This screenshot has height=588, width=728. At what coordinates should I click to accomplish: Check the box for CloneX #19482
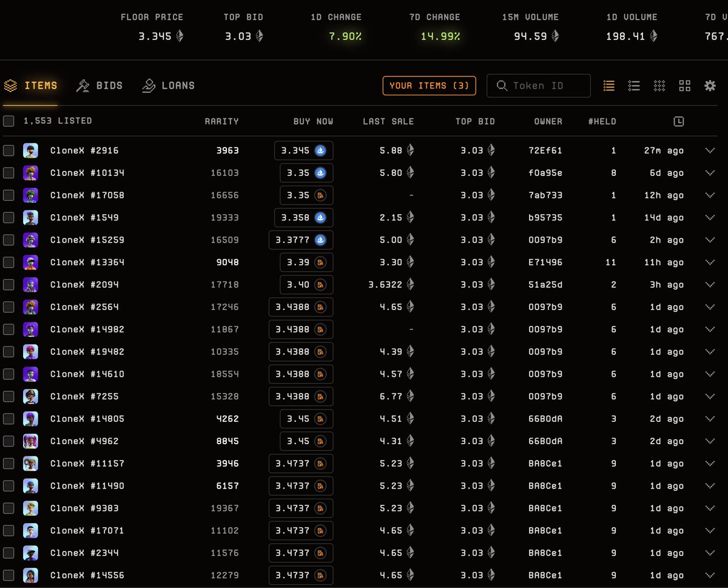[8, 351]
